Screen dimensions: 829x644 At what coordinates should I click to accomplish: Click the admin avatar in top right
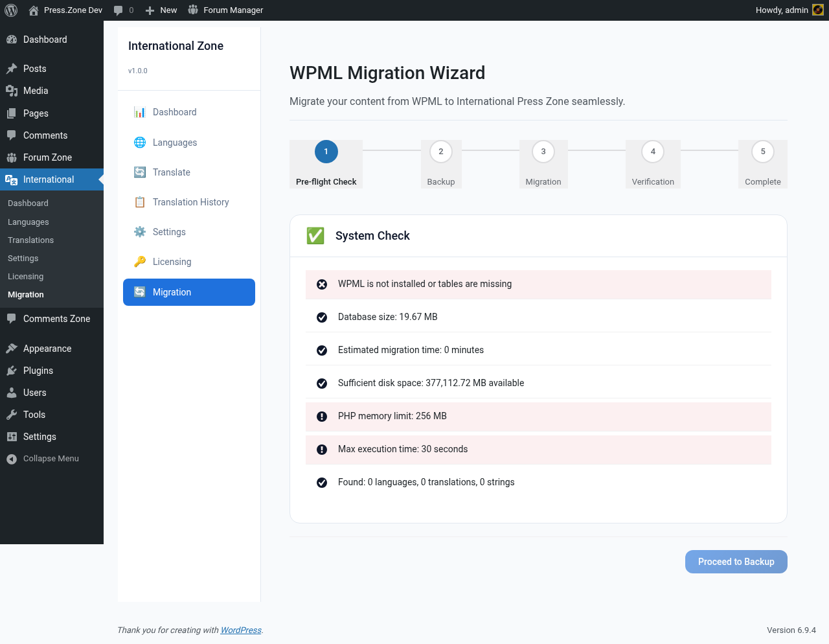coord(818,10)
